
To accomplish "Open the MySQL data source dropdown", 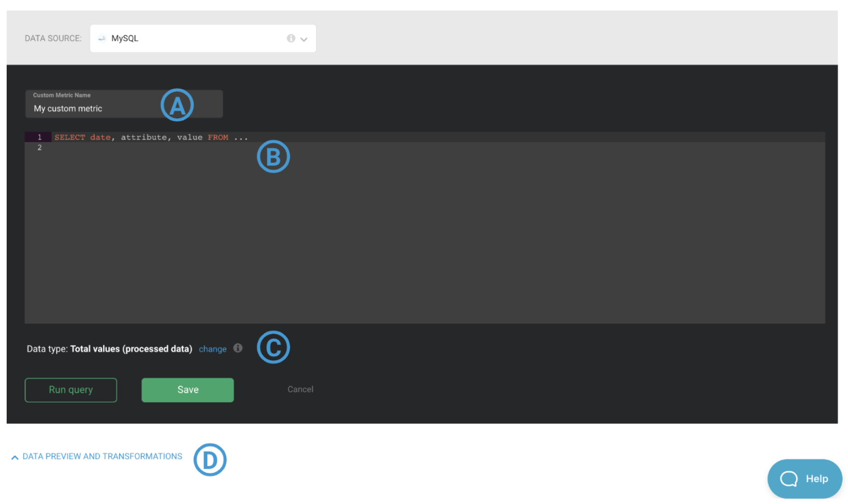I will click(x=203, y=38).
